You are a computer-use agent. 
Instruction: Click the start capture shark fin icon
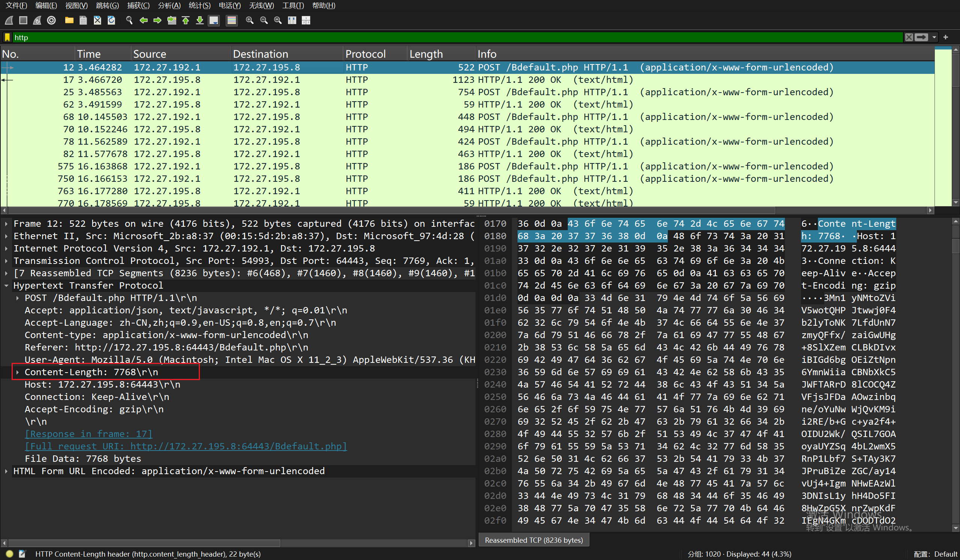point(9,21)
